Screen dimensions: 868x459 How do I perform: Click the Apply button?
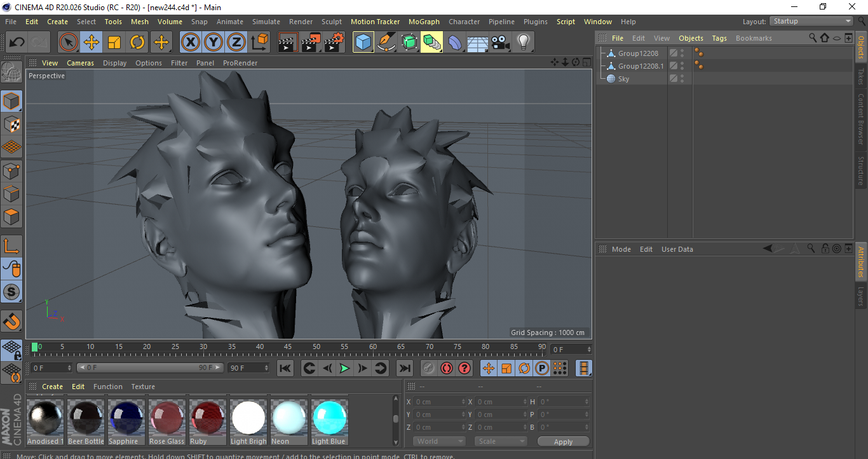[x=563, y=442]
